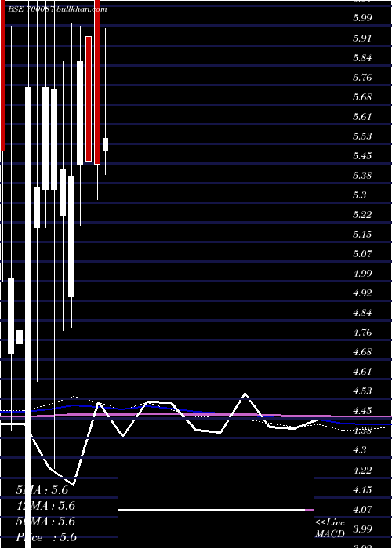Screen dimensions: 392x549
Task: Click the 4.84 price axis label
Action: click(362, 312)
